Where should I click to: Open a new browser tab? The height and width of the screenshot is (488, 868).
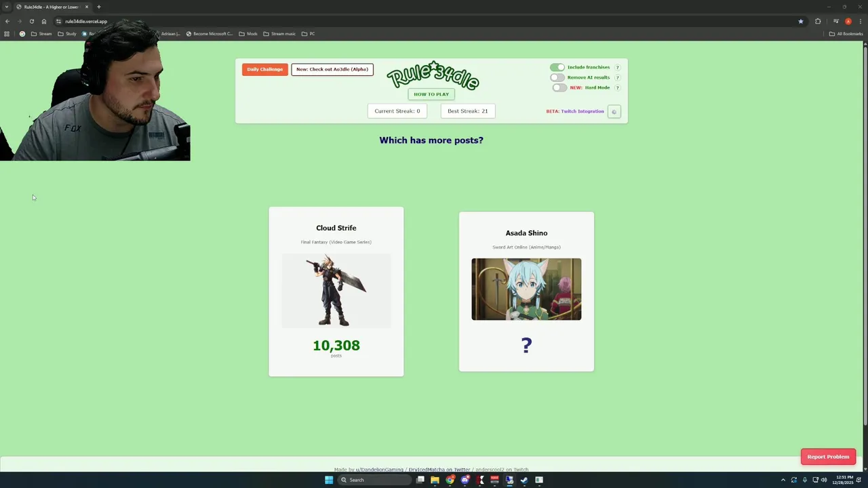99,7
